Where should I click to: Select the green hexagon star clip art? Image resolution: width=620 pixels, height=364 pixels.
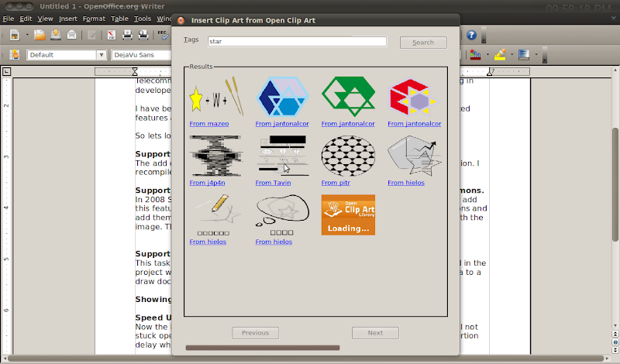pos(348,97)
